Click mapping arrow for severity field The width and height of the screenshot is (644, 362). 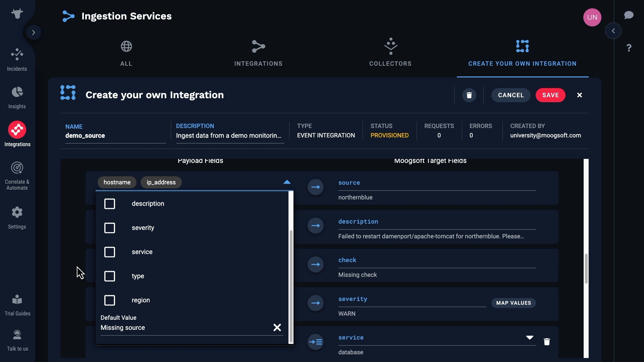[x=315, y=303]
